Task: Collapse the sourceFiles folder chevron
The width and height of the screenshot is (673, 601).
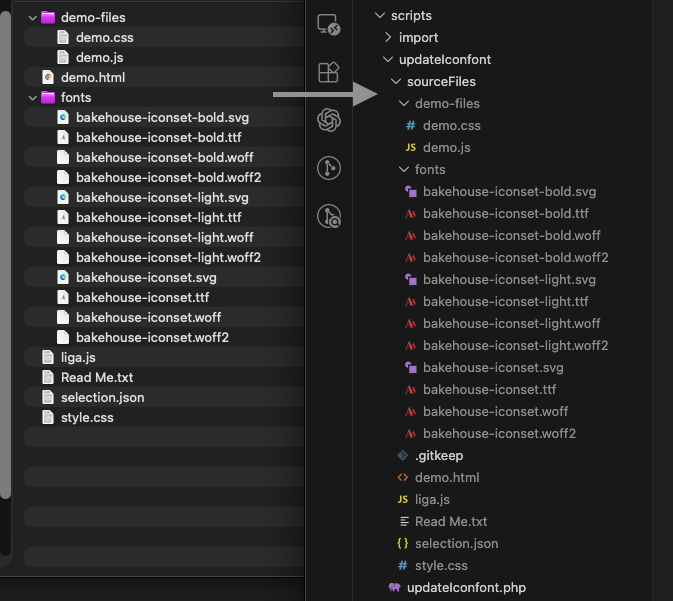Action: tap(396, 82)
